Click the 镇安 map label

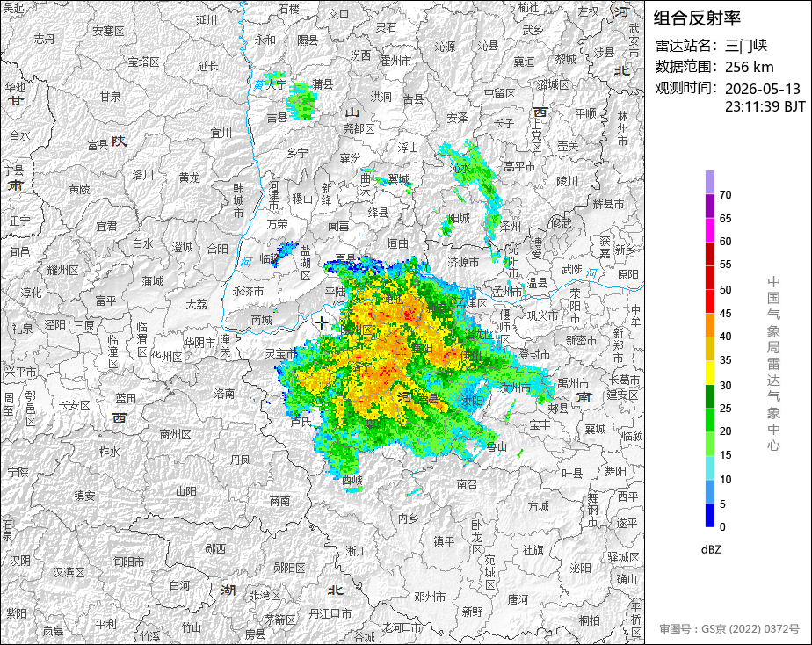pos(84,496)
